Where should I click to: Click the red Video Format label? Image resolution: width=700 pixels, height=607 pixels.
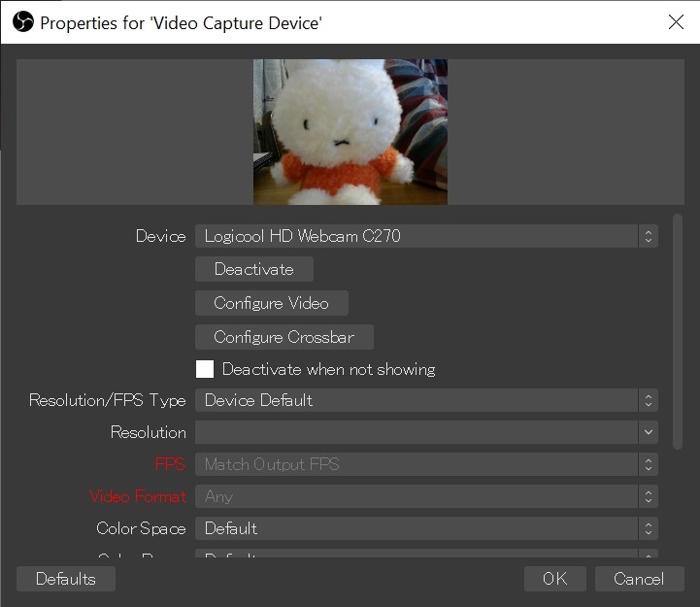(x=138, y=496)
